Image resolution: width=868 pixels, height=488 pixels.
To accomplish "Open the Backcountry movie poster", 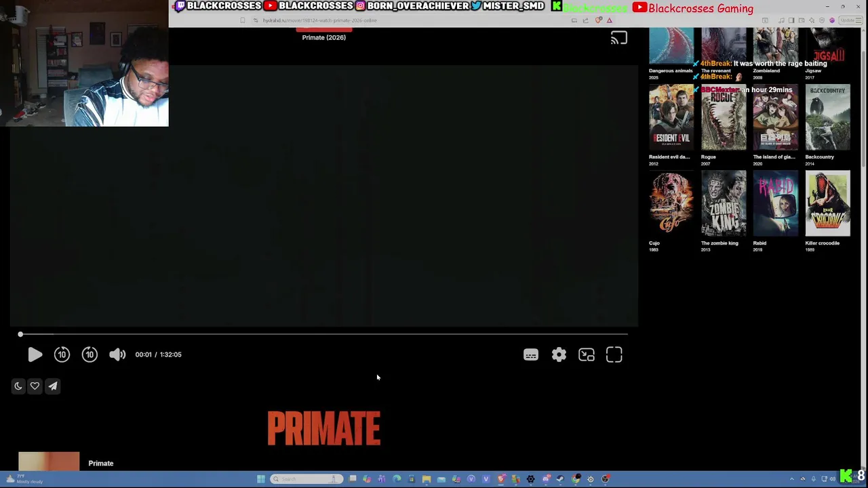I will coord(827,117).
